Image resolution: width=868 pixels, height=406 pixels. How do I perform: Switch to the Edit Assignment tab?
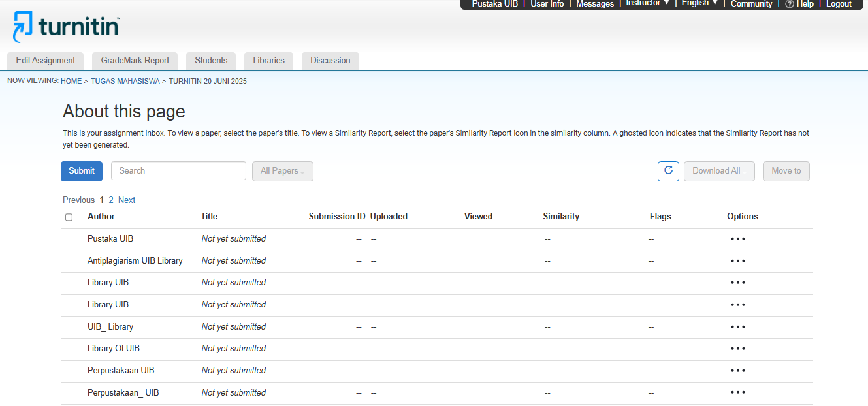point(46,61)
